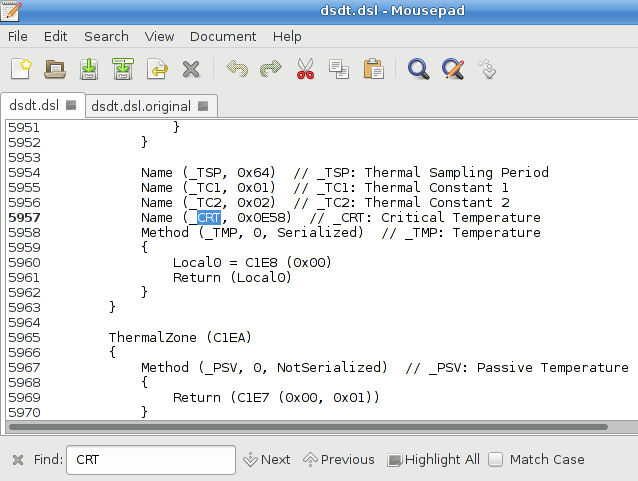
Task: Click the New document toolbar icon
Action: [x=21, y=68]
